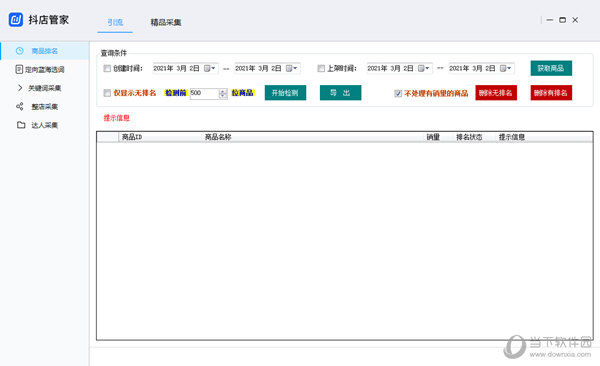Expand the 关键词采集 sidebar item
Viewport: 600px width, 366px height.
[x=20, y=88]
